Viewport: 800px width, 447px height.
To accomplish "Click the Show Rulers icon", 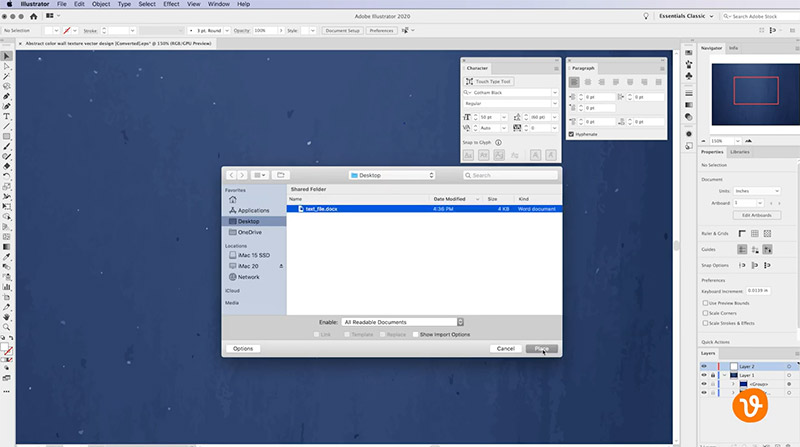I will [742, 234].
